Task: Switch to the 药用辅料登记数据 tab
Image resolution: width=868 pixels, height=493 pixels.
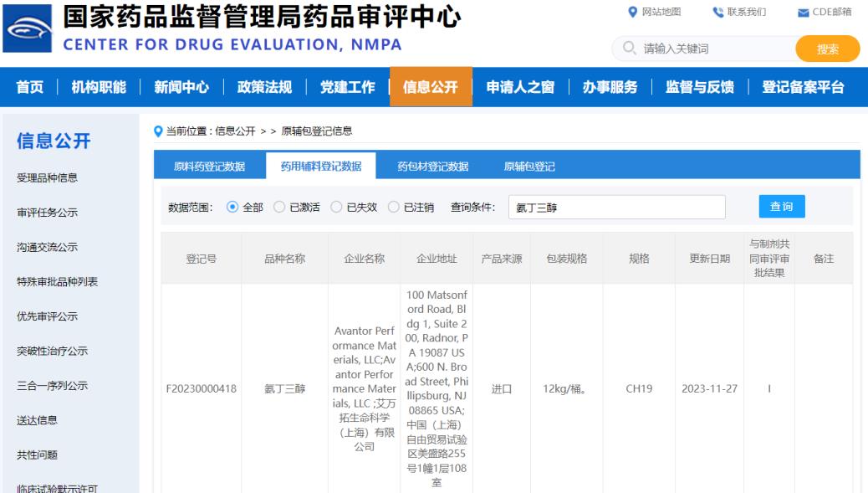Action: click(321, 167)
